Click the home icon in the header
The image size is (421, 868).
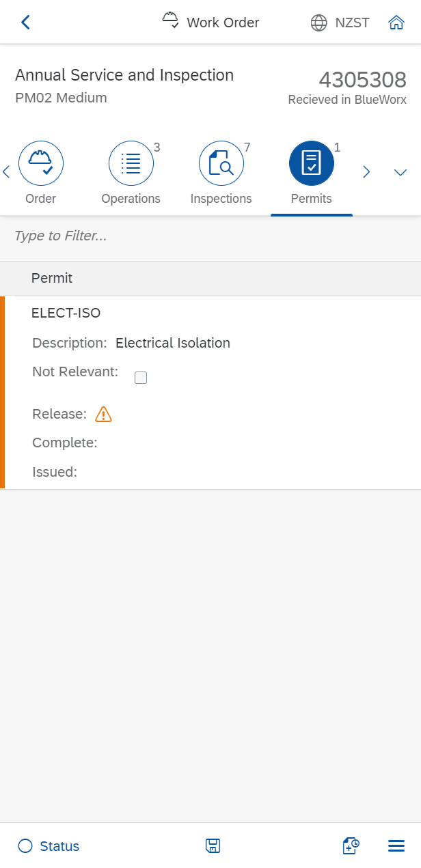(x=396, y=23)
